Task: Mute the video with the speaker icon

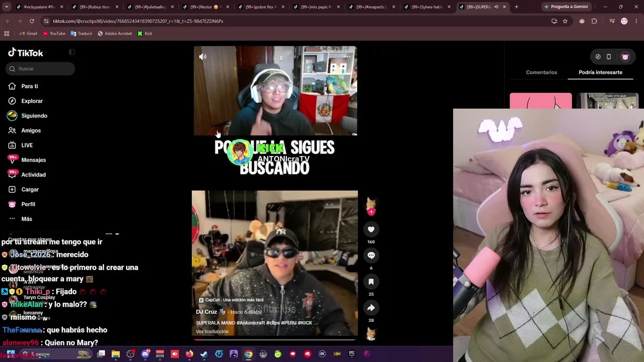Action: click(x=203, y=57)
